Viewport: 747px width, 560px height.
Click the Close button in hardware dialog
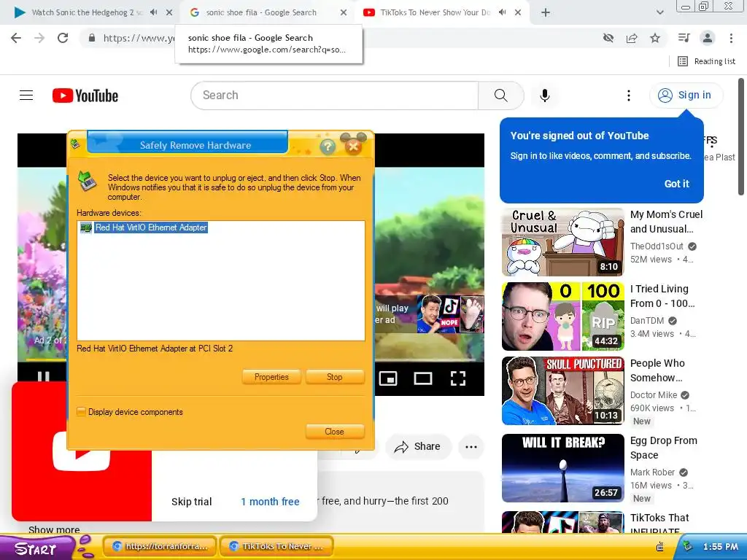(x=334, y=432)
